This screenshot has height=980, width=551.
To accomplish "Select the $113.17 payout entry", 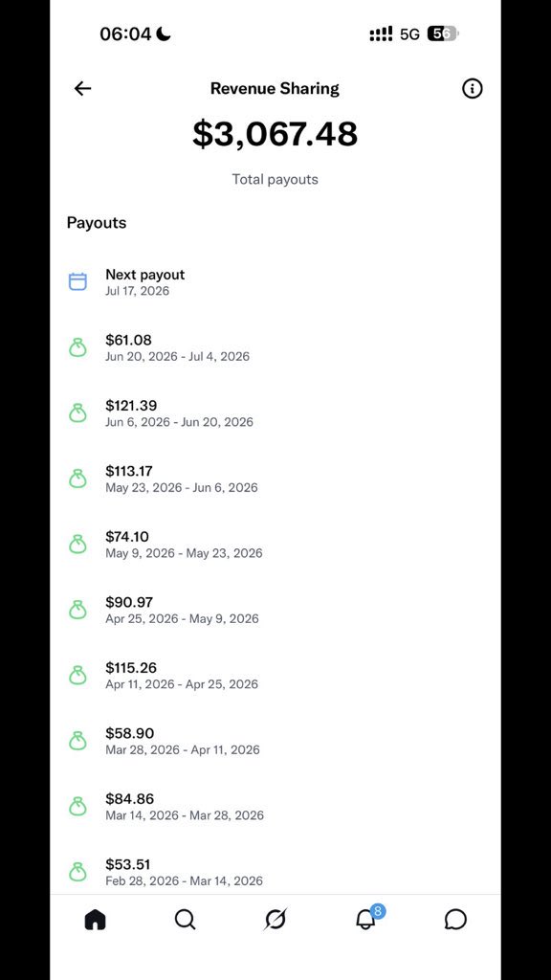I will pos(275,479).
